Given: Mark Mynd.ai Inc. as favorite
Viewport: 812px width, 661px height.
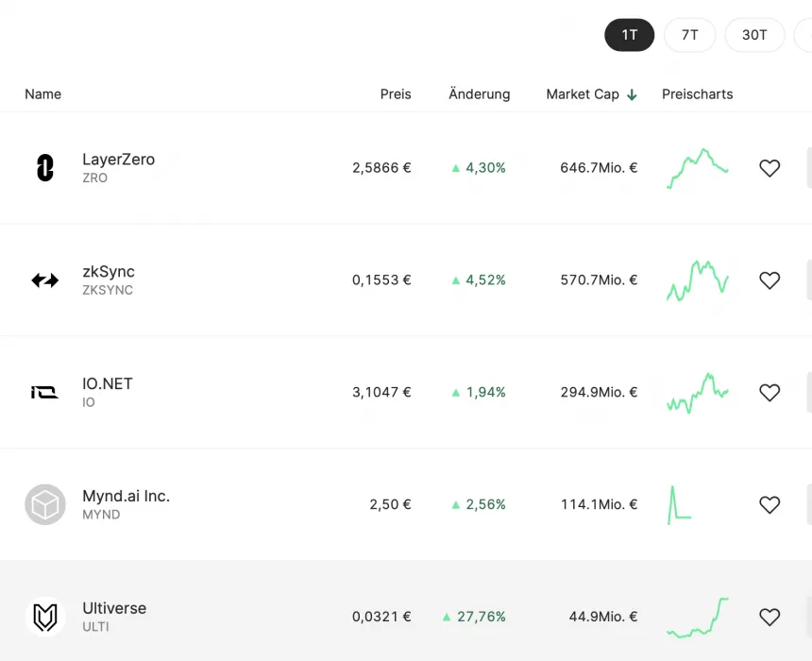Looking at the screenshot, I should (770, 505).
